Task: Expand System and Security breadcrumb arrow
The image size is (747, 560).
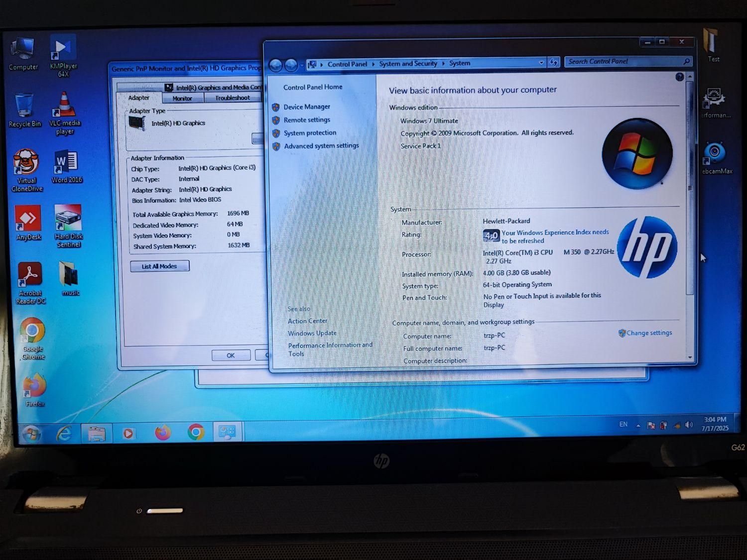Action: 443,63
